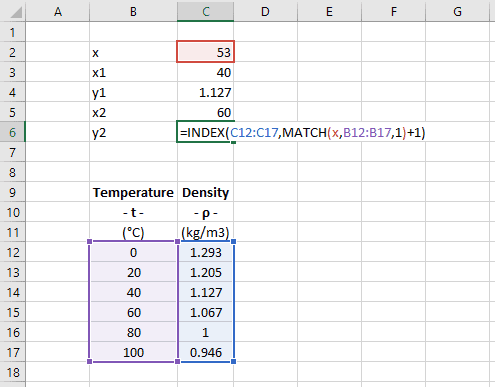This screenshot has width=495, height=387.
Task: Click the green fill handle of cell C6
Action: [233, 142]
